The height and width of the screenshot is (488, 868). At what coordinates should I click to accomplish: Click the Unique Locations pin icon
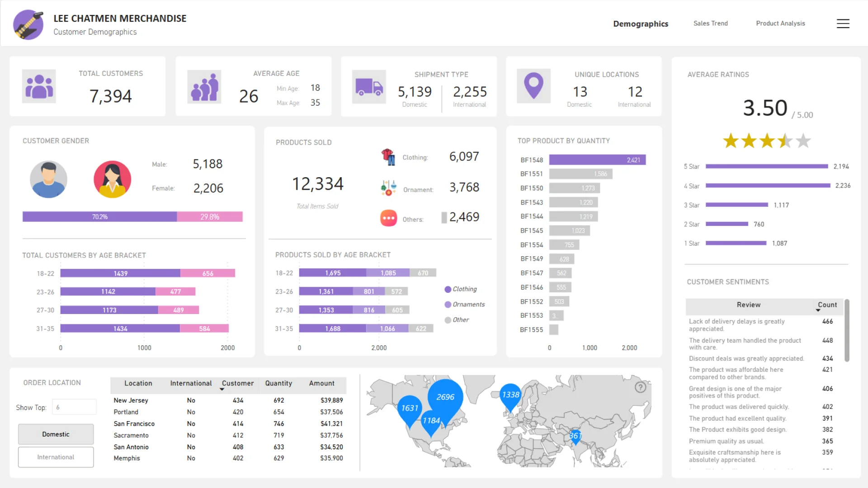pos(534,86)
